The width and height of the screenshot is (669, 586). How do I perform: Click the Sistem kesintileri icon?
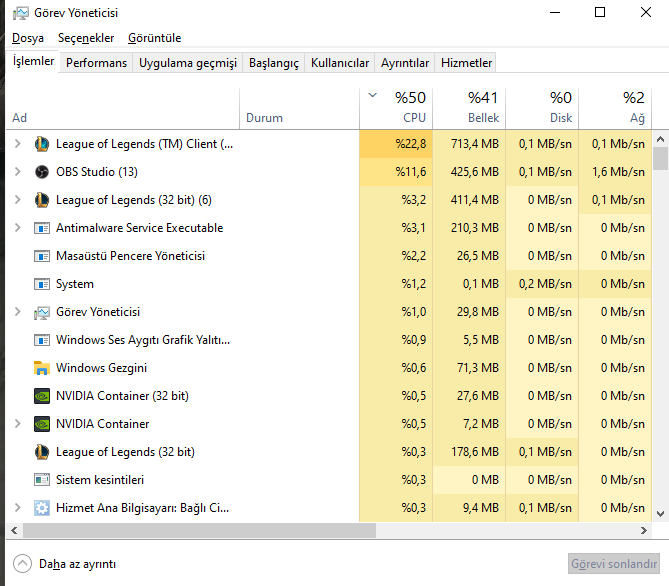(x=42, y=480)
